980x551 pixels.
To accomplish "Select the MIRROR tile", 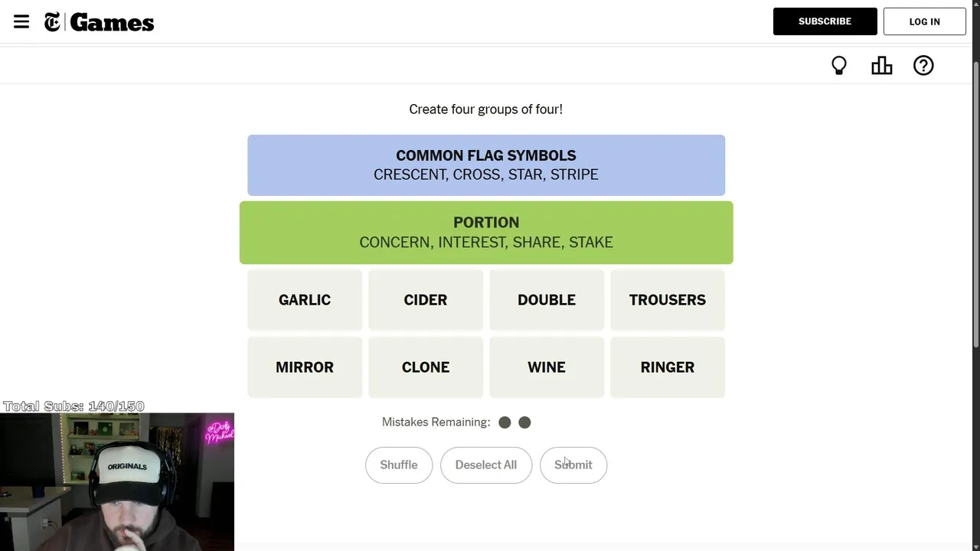I will click(305, 367).
